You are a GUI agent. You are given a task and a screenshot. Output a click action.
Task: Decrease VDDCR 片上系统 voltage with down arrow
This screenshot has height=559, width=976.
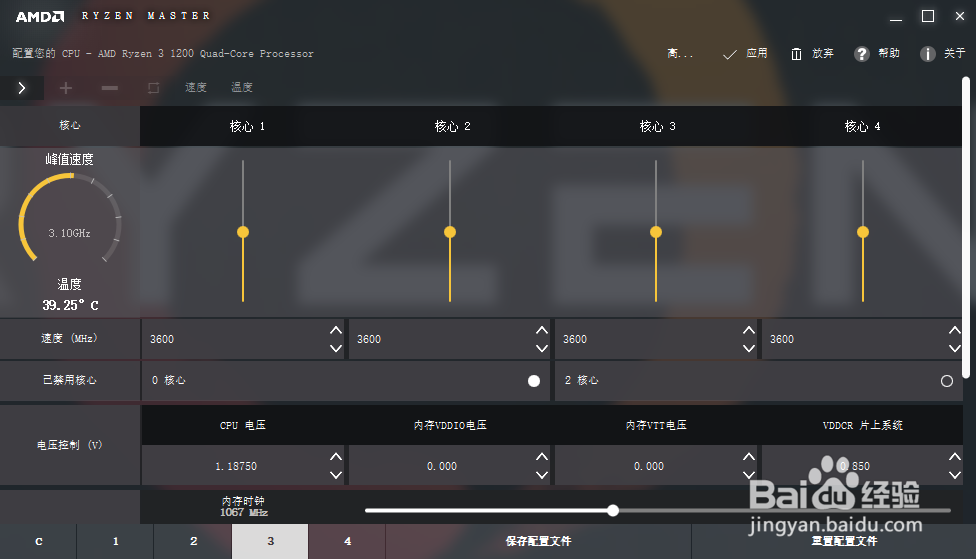(x=955, y=475)
